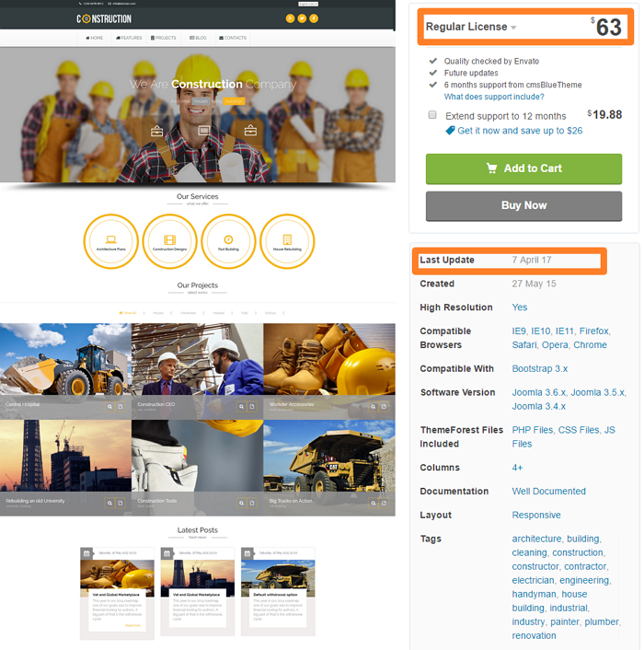Tick the Extend support to 12 months checkbox
This screenshot has width=644, height=650.
pos(432,115)
